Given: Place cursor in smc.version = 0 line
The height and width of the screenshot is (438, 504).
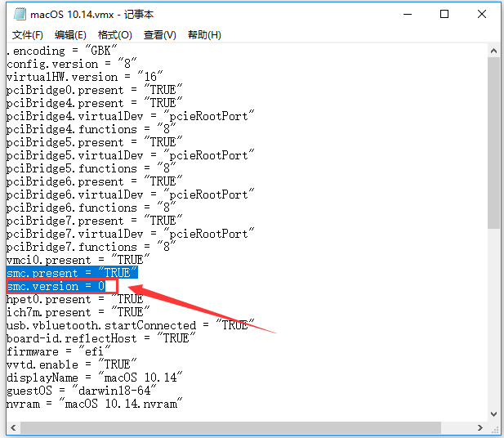Looking at the screenshot, I should (x=56, y=286).
